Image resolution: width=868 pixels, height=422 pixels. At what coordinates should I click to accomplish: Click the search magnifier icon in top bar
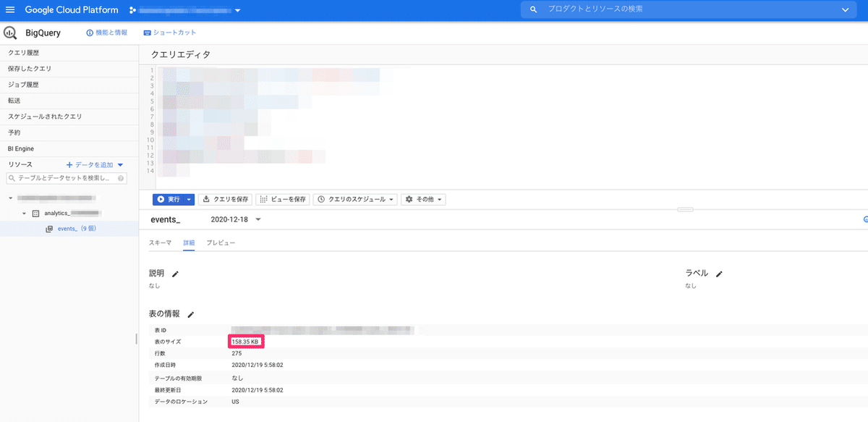tap(534, 9)
